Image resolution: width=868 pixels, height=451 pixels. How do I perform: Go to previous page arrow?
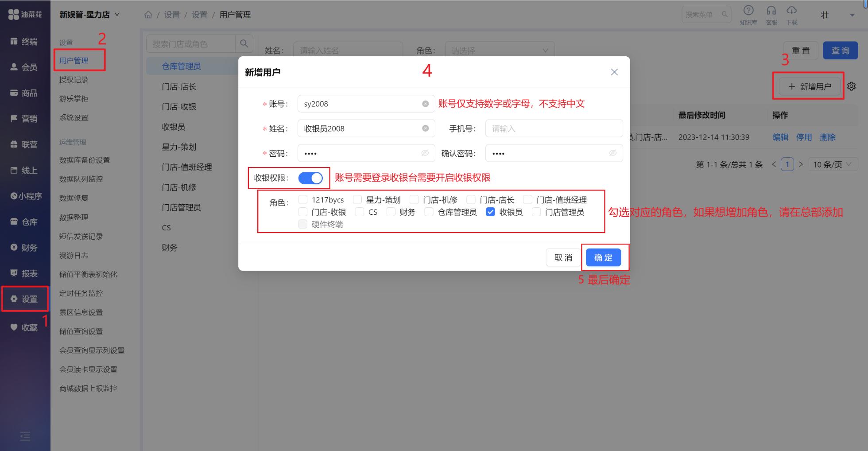(774, 165)
